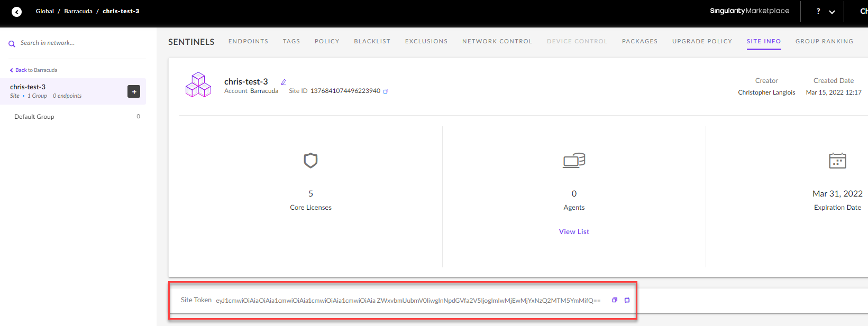This screenshot has height=326, width=868.
Task: Copy the site token
Action: point(615,300)
